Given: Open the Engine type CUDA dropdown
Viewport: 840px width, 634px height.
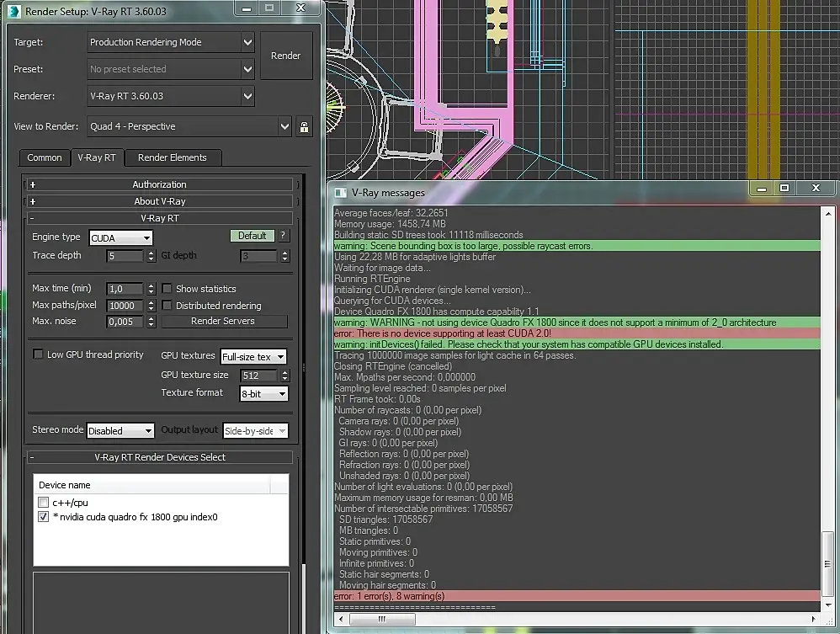Looking at the screenshot, I should point(120,238).
